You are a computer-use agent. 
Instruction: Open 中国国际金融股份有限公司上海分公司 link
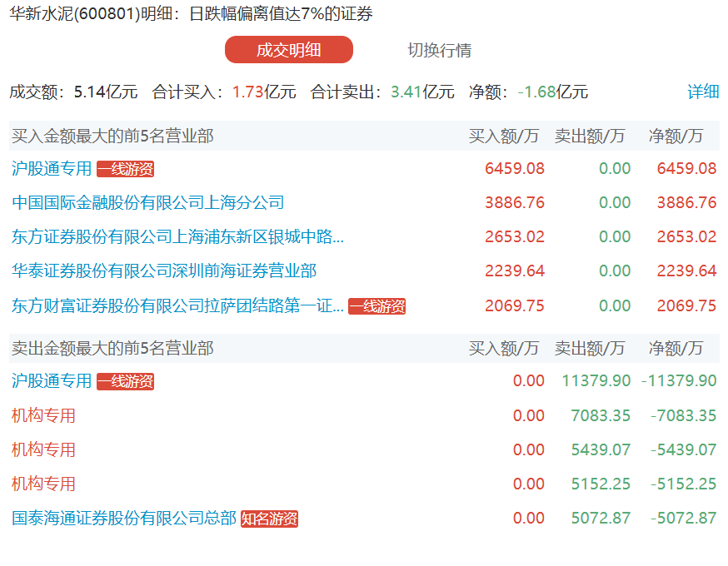point(148,203)
